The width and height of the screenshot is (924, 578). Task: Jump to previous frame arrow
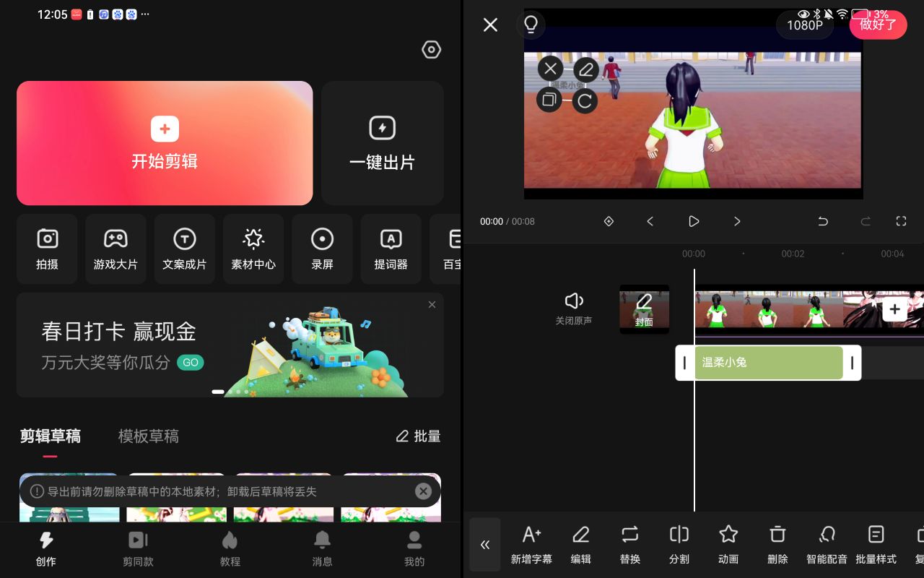(x=650, y=221)
